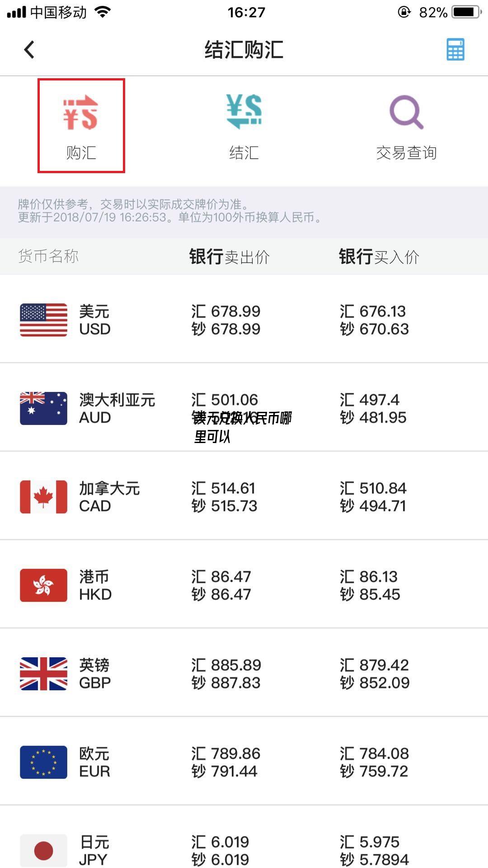Click the 银行买入价 column header
Screen dimensions: 488x868
[379, 257]
